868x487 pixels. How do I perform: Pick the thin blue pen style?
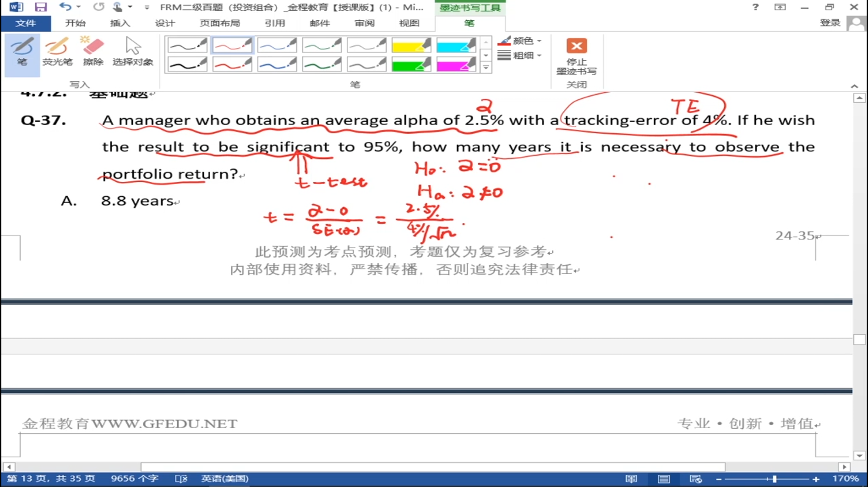pos(277,45)
